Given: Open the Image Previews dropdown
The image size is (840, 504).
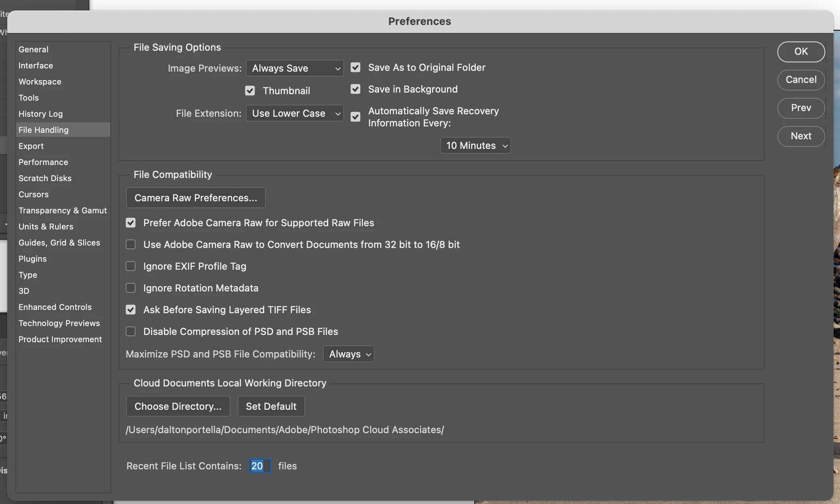Looking at the screenshot, I should click(x=295, y=68).
